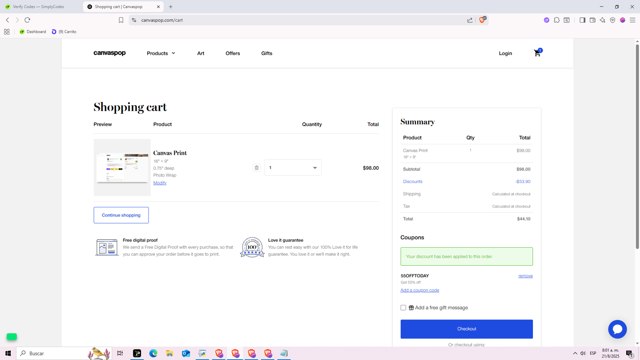The height and width of the screenshot is (360, 640).
Task: Click the Free digital proof icon
Action: pos(107,247)
